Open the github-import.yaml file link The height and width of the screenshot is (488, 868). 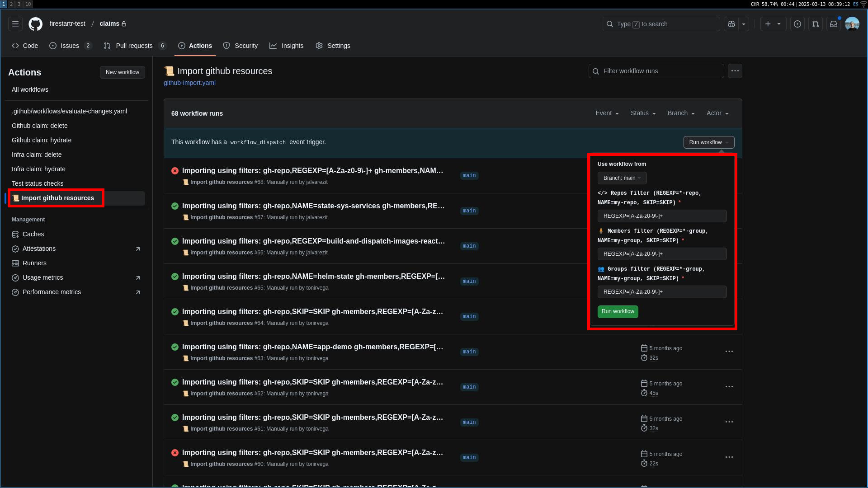(189, 83)
